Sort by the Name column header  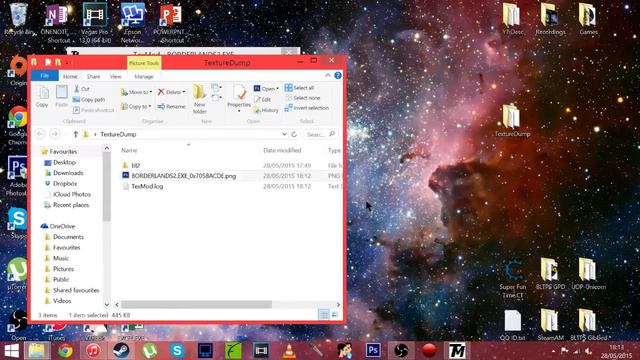(129, 151)
